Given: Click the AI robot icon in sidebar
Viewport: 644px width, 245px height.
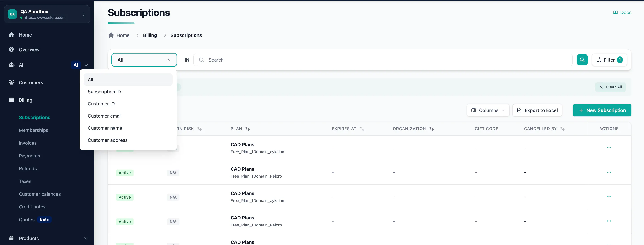Looking at the screenshot, I should [x=11, y=65].
